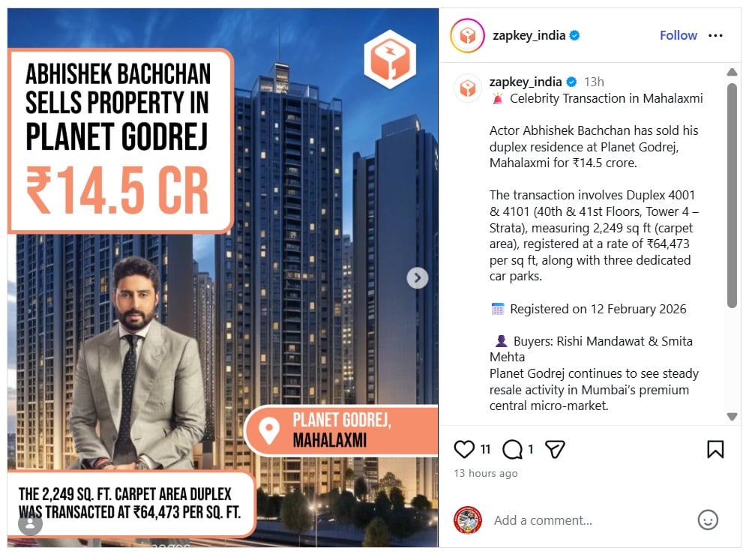Open zapkey_india profile picture in header
The image size is (746, 560).
[467, 35]
